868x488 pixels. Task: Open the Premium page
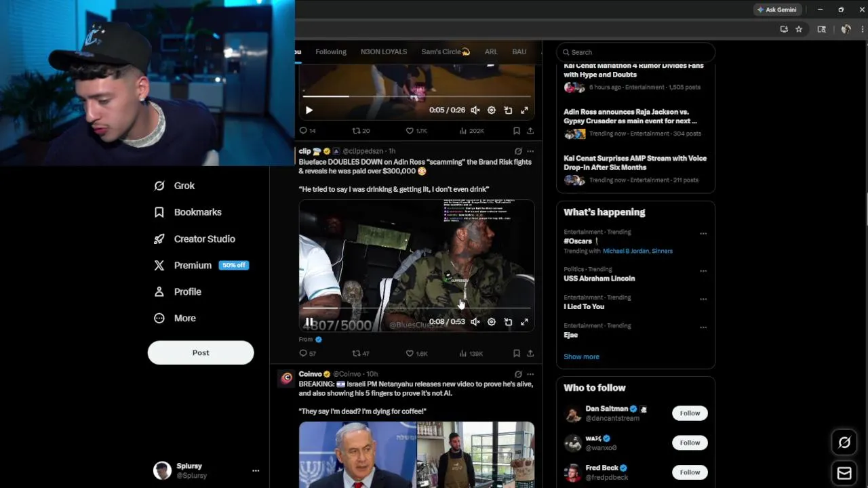(x=201, y=265)
